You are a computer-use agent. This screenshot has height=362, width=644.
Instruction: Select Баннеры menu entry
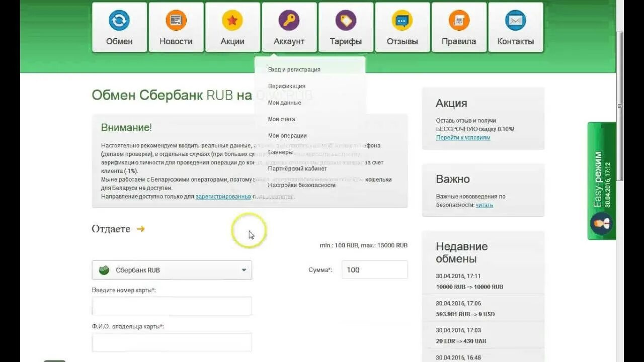point(280,152)
